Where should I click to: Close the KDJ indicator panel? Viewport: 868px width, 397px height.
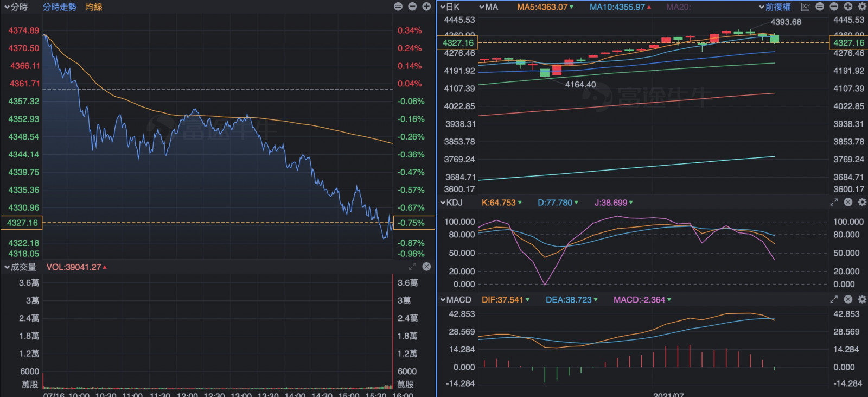pos(848,202)
